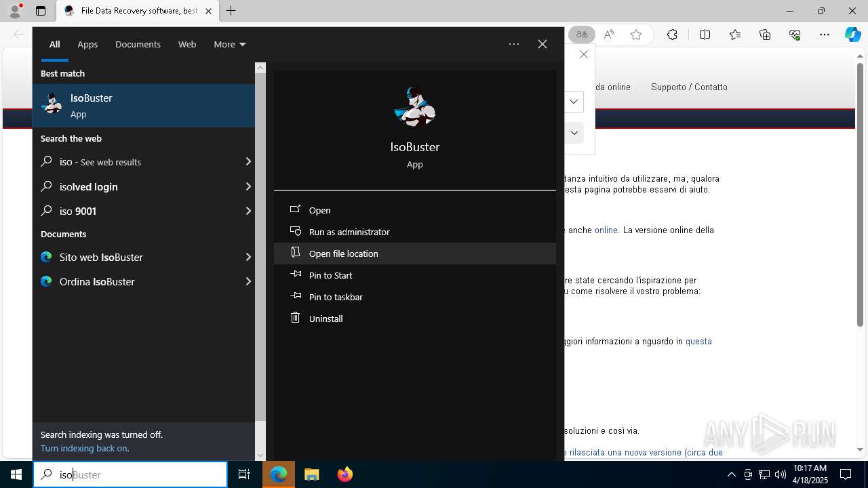Viewport: 868px width, 488px height.
Task: Click the Pin to taskbar pin icon
Action: [295, 296]
